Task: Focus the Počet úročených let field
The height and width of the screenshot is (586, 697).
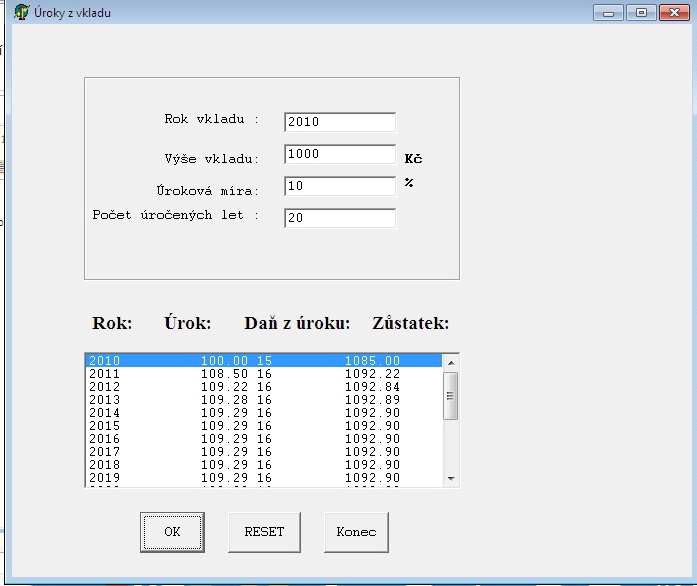Action: pos(340,218)
